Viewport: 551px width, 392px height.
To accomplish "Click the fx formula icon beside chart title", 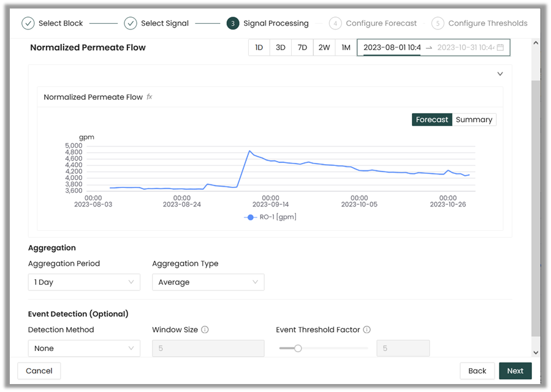I will 150,97.
